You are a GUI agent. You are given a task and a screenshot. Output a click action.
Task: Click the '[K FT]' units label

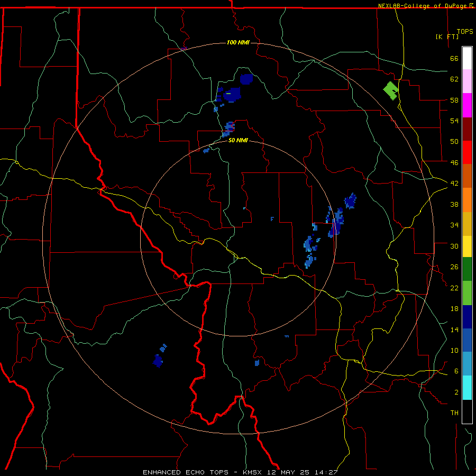click(447, 36)
